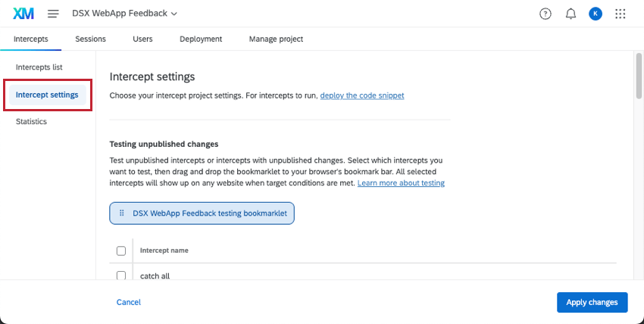Open Statistics in the sidebar
This screenshot has width=644, height=324.
click(x=31, y=122)
